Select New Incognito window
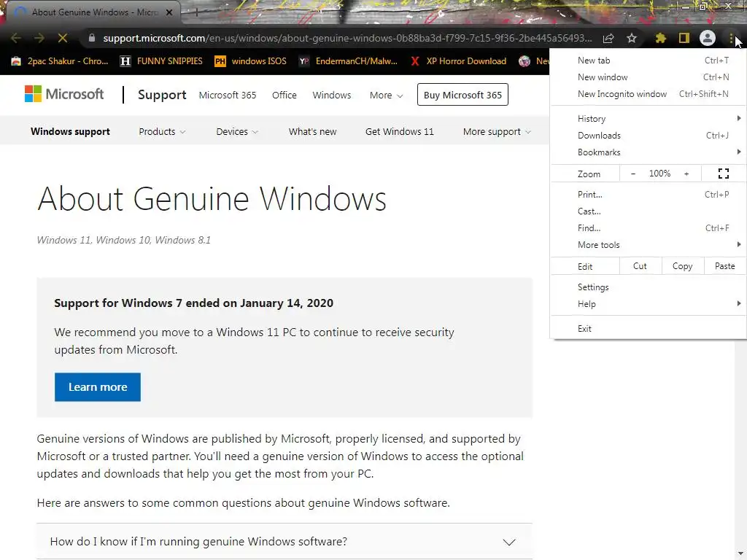The height and width of the screenshot is (560, 747). point(649,94)
